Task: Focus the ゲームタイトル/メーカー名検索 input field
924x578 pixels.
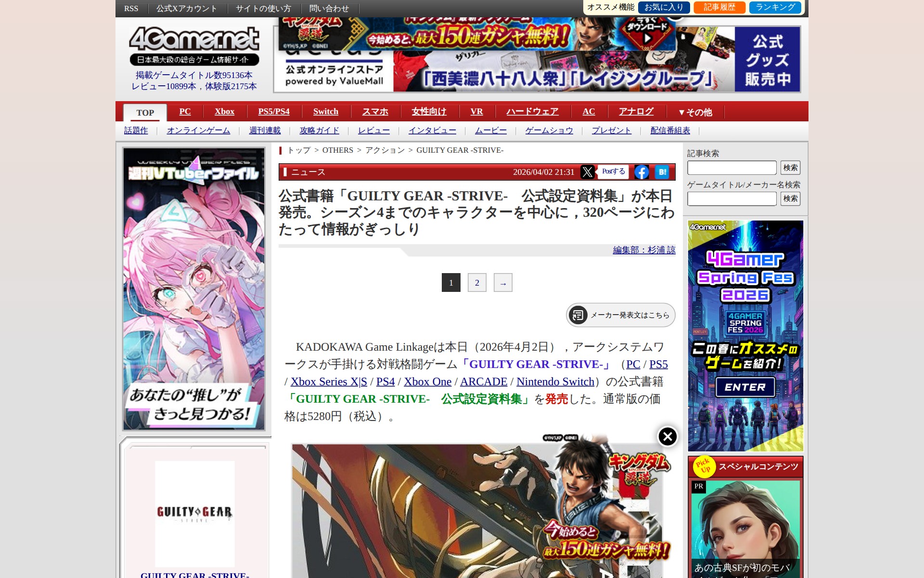Action: point(731,198)
